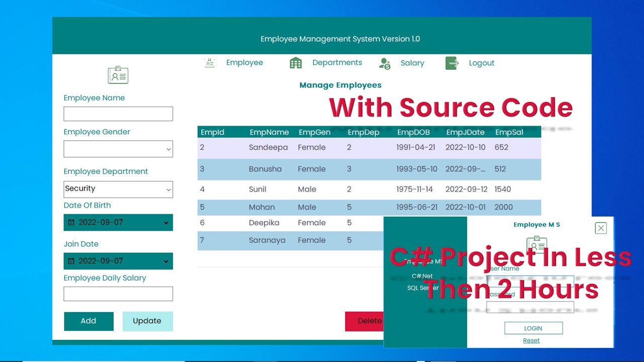Click the ID card icon above Employee Name
The width and height of the screenshot is (644, 362).
(x=118, y=75)
